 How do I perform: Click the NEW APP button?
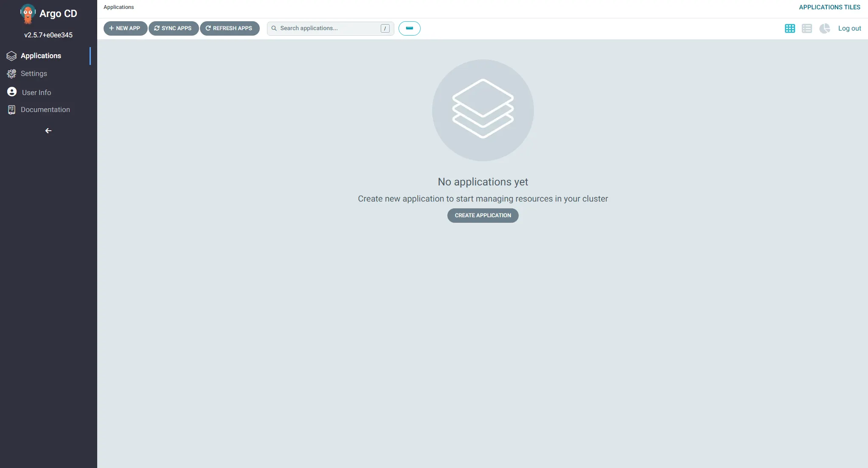125,28
